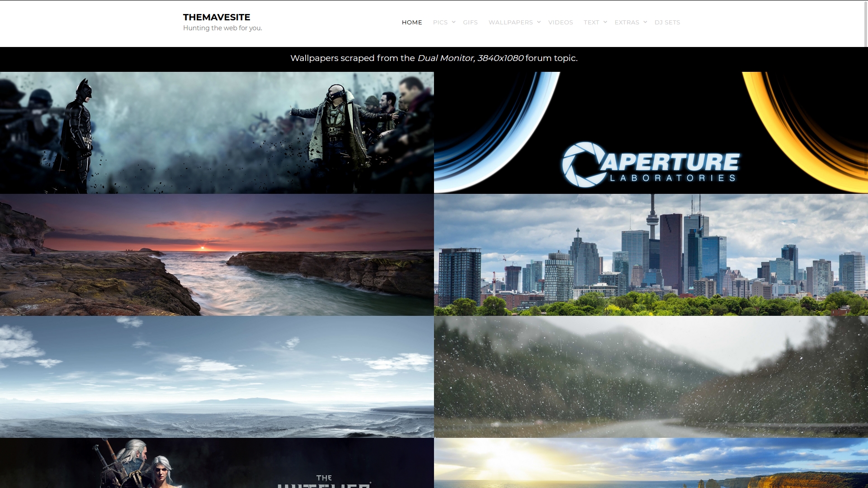Open the Toronto city skyline wallpaper

[x=651, y=255]
